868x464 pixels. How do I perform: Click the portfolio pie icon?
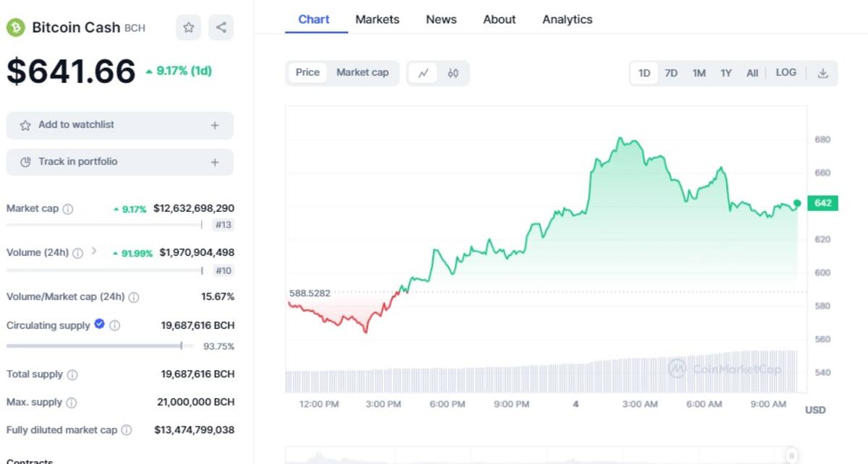(x=25, y=162)
